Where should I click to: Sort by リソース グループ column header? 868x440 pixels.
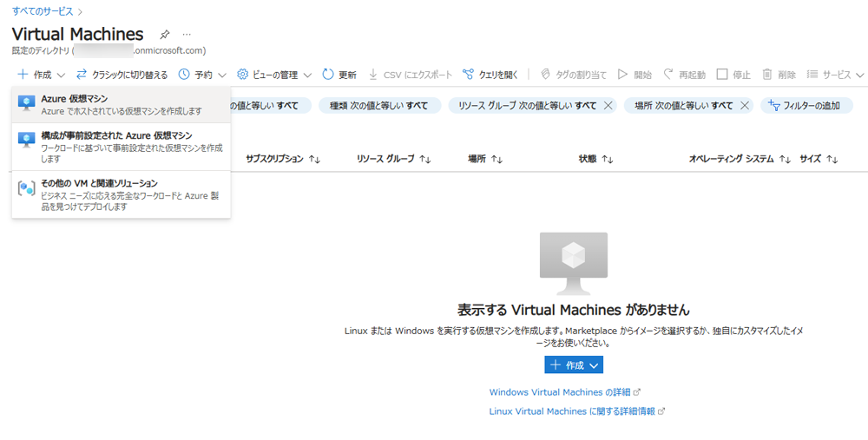click(394, 160)
